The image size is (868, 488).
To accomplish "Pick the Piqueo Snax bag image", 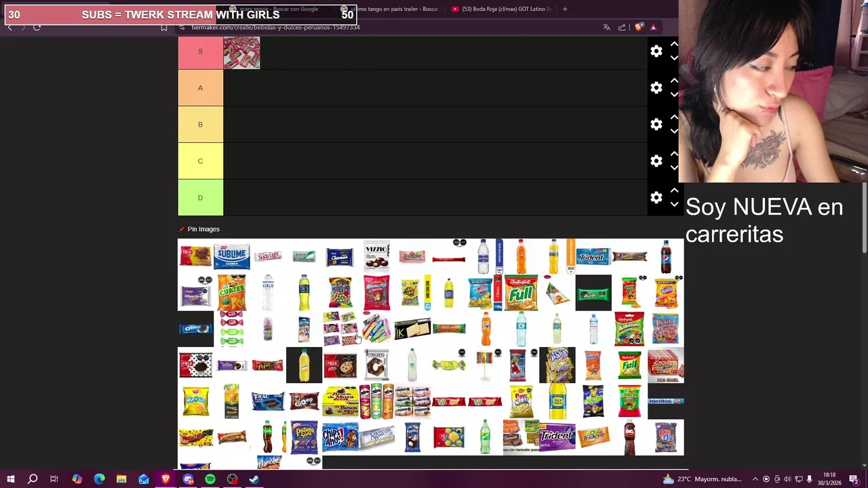I will (x=304, y=437).
